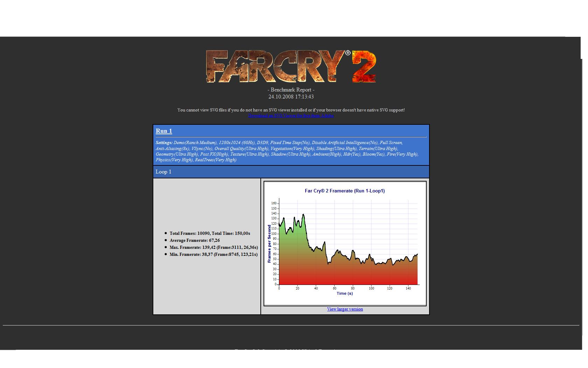Click the SVG viewer warning message
The height and width of the screenshot is (368, 588).
coord(291,110)
